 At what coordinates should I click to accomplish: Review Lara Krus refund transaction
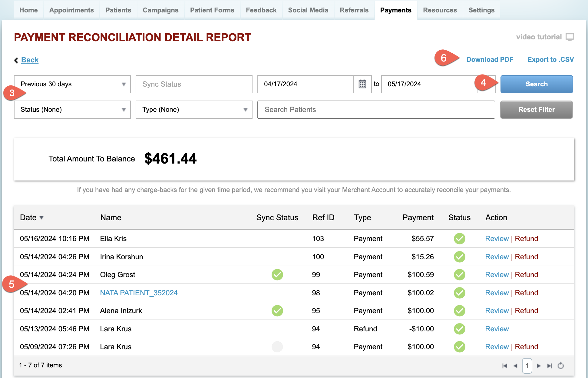pyautogui.click(x=497, y=329)
